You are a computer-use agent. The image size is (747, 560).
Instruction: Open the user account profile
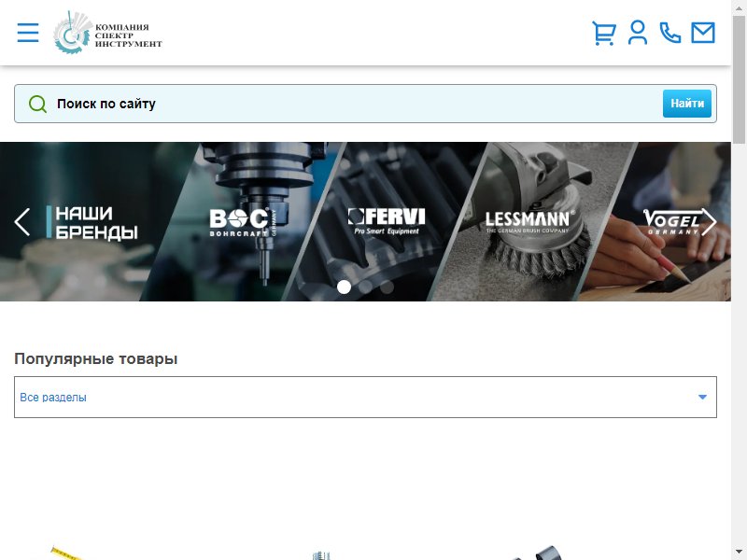638,33
